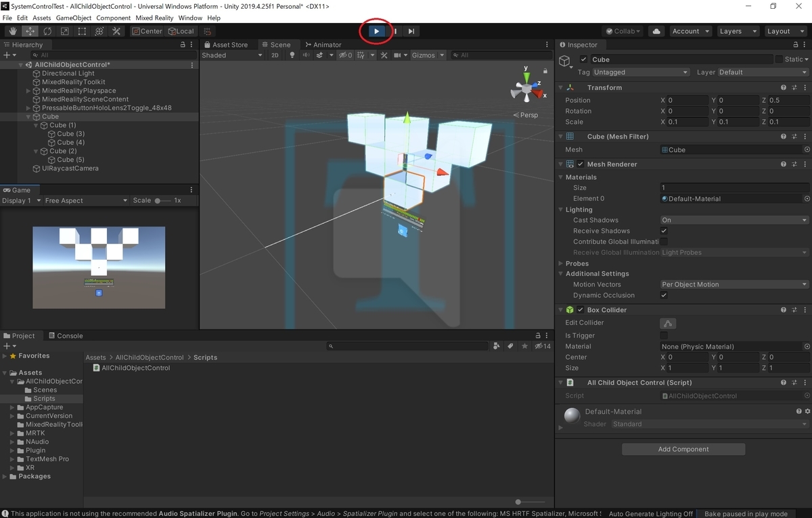Toggle the Box Collider enabled checkbox
This screenshot has height=518, width=812.
point(581,310)
